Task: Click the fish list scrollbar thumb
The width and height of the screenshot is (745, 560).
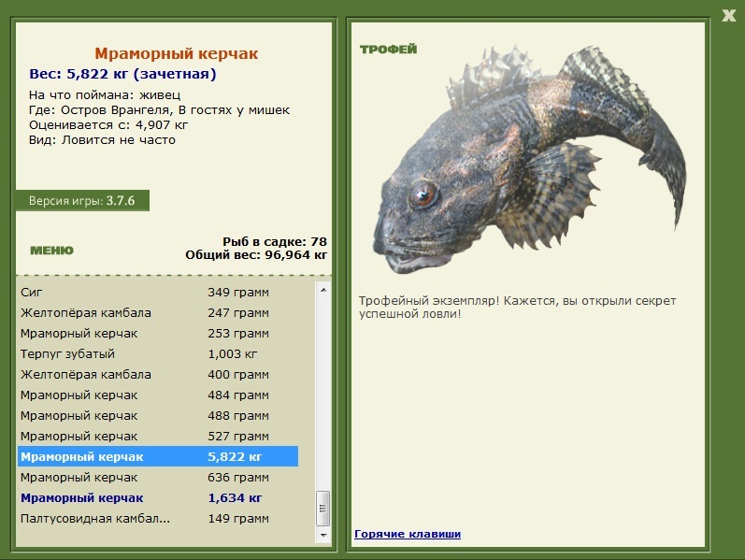Action: [x=323, y=509]
